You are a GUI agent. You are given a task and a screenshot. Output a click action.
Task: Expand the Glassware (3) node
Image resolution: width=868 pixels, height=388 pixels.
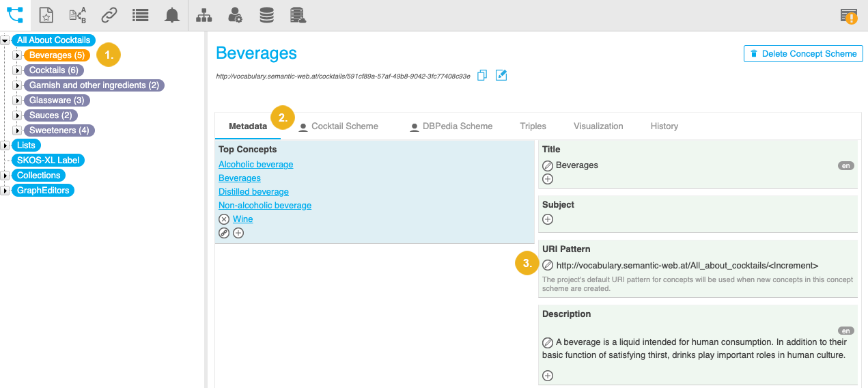coord(18,100)
